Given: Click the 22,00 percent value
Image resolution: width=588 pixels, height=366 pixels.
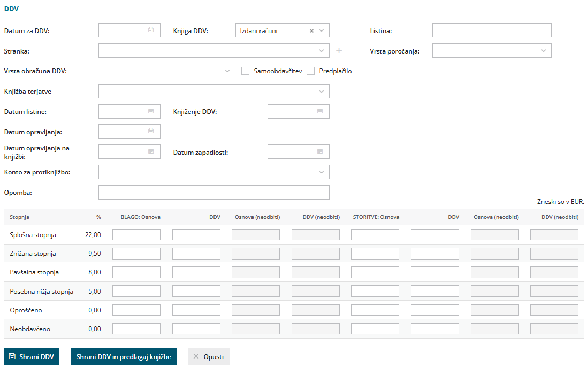Looking at the screenshot, I should (93, 235).
